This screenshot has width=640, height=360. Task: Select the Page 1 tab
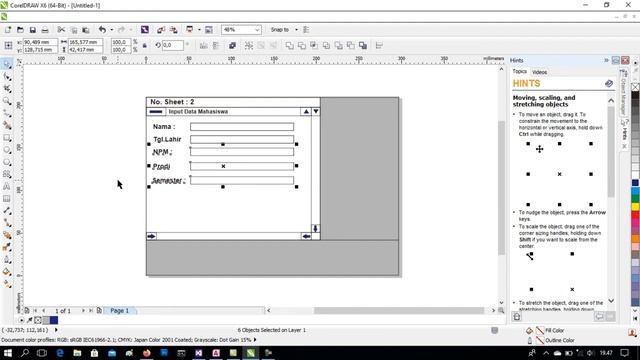[x=119, y=311]
